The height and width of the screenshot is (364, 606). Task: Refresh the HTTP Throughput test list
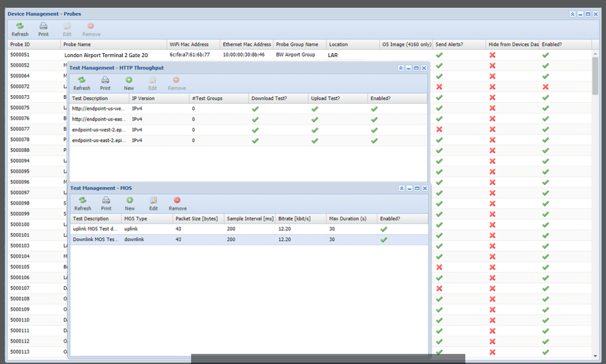coord(82,80)
